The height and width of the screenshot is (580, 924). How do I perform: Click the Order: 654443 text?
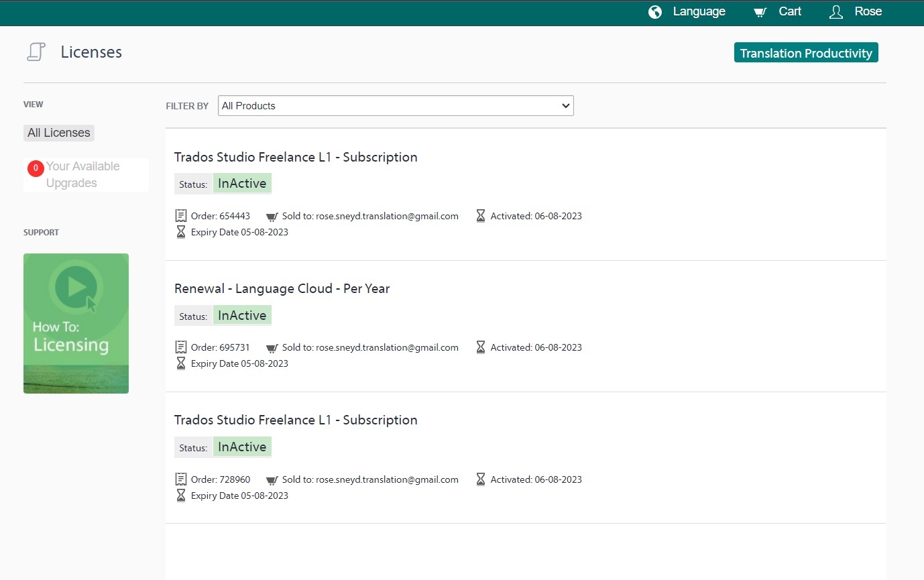(221, 216)
